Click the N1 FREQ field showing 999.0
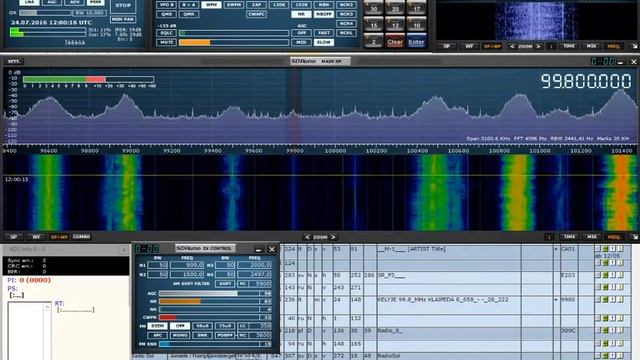This screenshot has width=640, height=360. tap(187, 265)
